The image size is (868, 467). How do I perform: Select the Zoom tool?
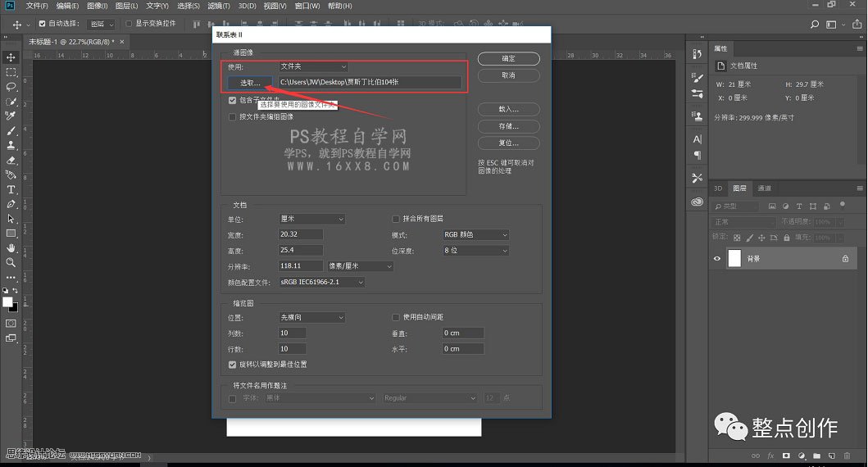pyautogui.click(x=11, y=262)
